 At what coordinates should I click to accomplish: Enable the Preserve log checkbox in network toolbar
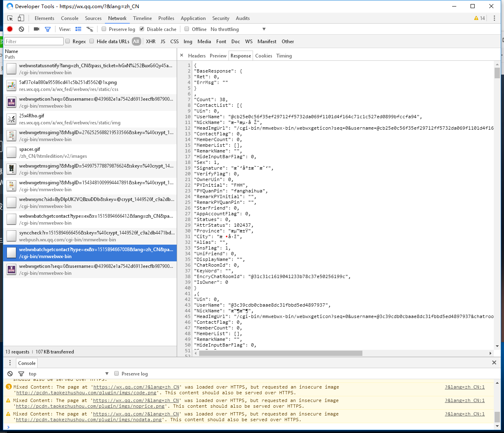(x=104, y=29)
